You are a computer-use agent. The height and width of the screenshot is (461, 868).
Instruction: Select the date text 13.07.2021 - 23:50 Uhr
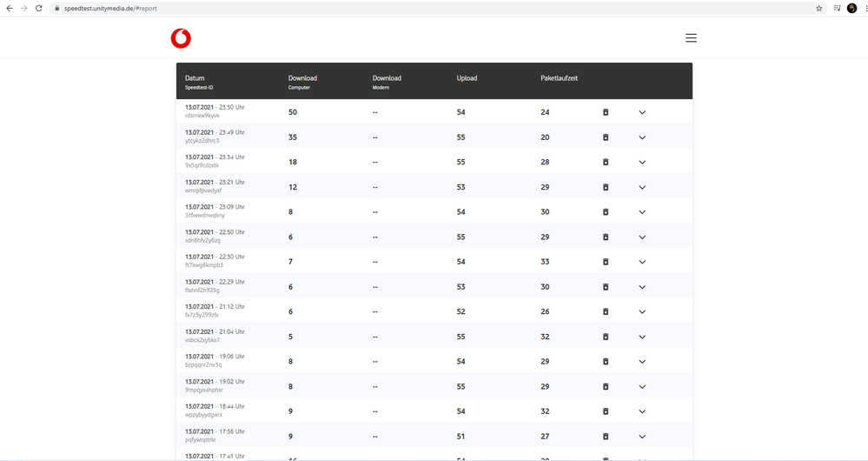click(215, 108)
